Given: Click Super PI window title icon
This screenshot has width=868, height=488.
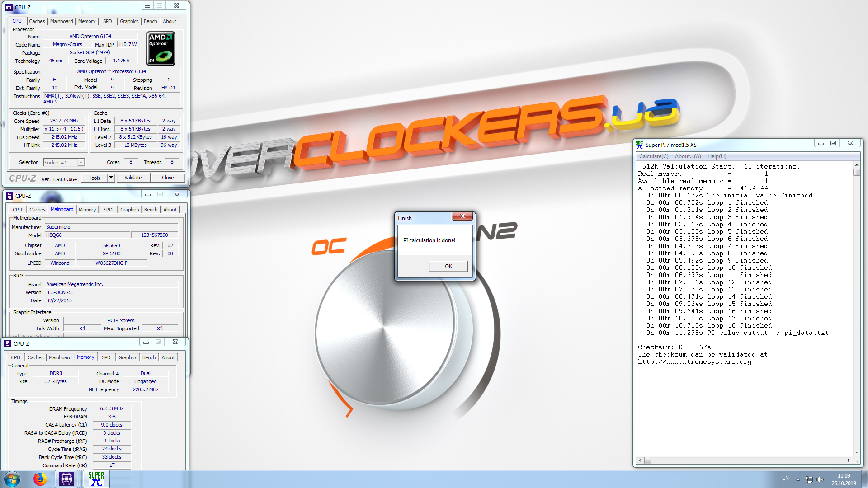Looking at the screenshot, I should click(x=640, y=145).
